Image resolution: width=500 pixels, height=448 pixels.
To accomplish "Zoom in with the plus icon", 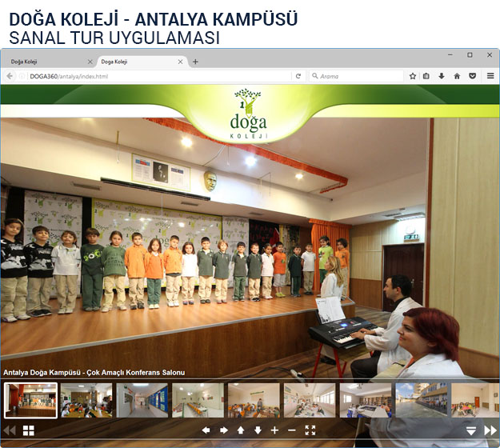I will click(x=274, y=430).
